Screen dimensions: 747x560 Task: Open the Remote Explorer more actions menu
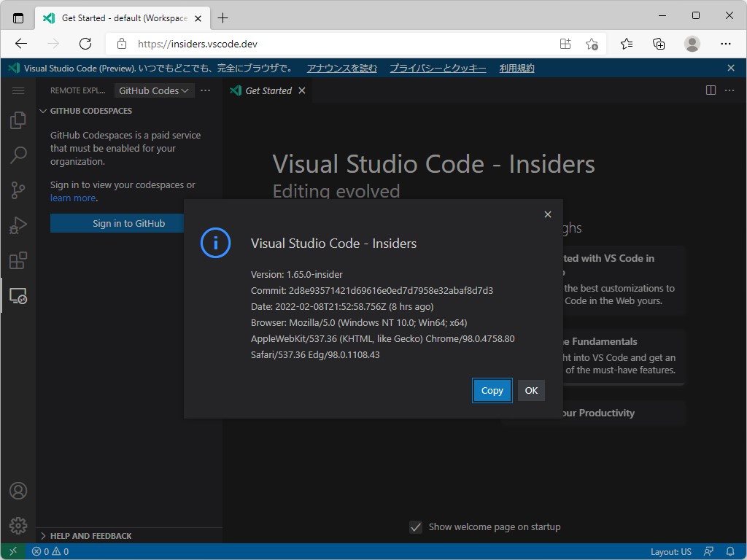[x=205, y=90]
